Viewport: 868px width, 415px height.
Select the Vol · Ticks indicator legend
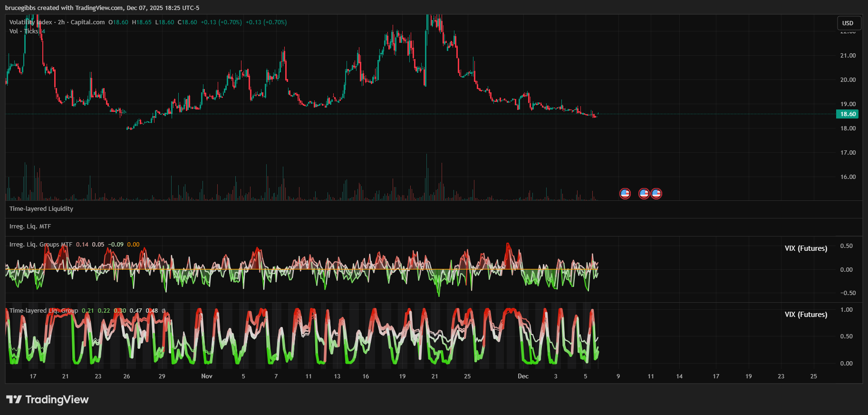coord(24,31)
